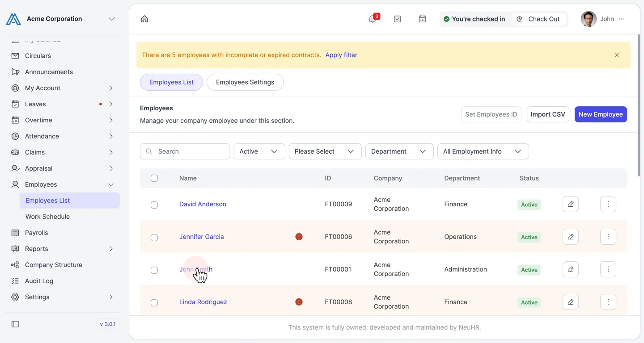The height and width of the screenshot is (343, 644).
Task: Open more options for John Smith row
Action: click(608, 269)
